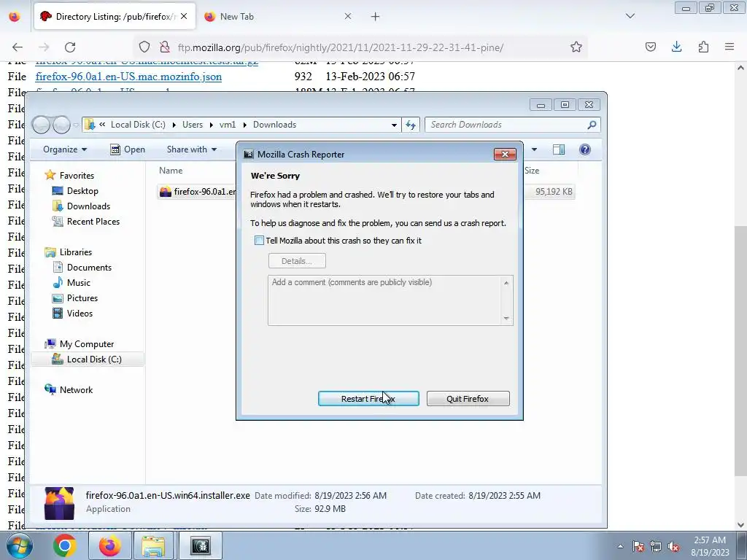Open firefox-96.0a1.en-US.mac.mozinfo.json link
Image resolution: width=747 pixels, height=560 pixels.
128,77
